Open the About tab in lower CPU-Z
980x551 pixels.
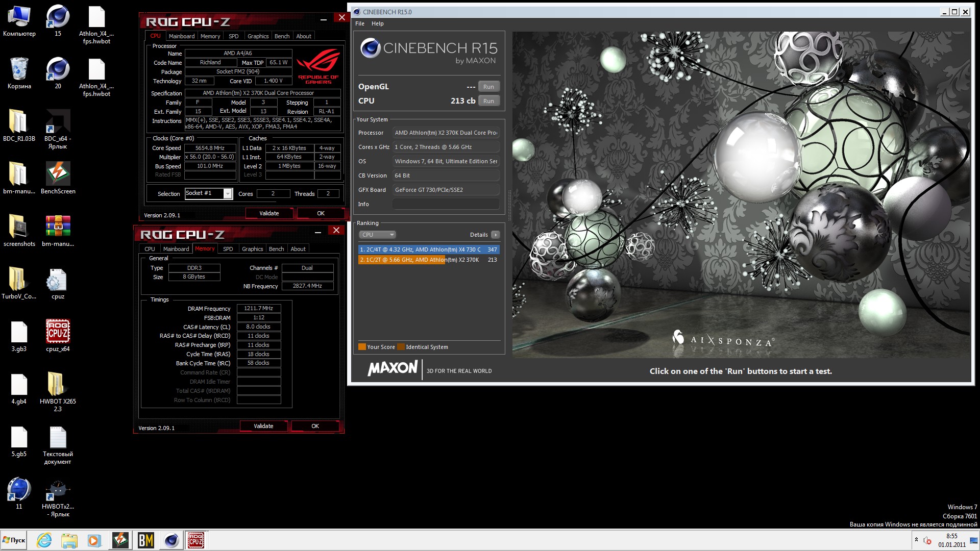(x=298, y=249)
